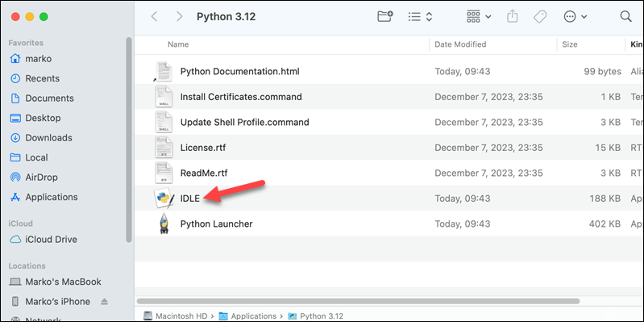The height and width of the screenshot is (322, 644).
Task: Open Documents in the sidebar
Action: point(42,98)
